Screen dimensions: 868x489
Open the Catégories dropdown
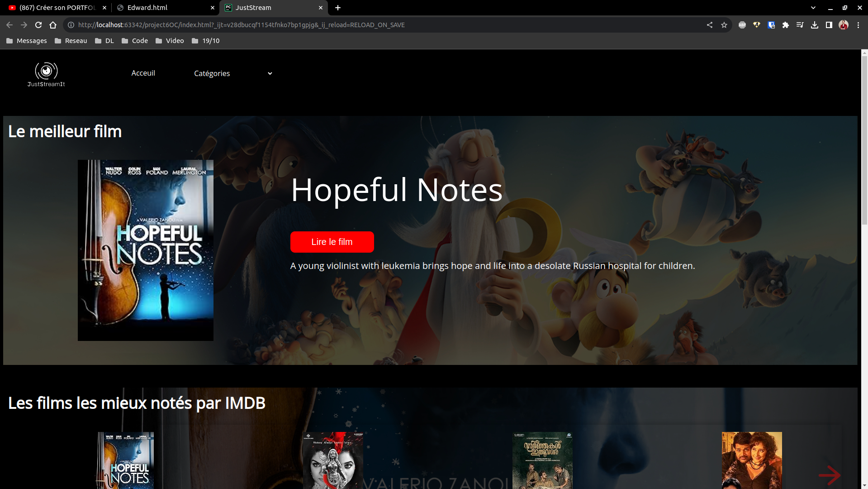(232, 73)
